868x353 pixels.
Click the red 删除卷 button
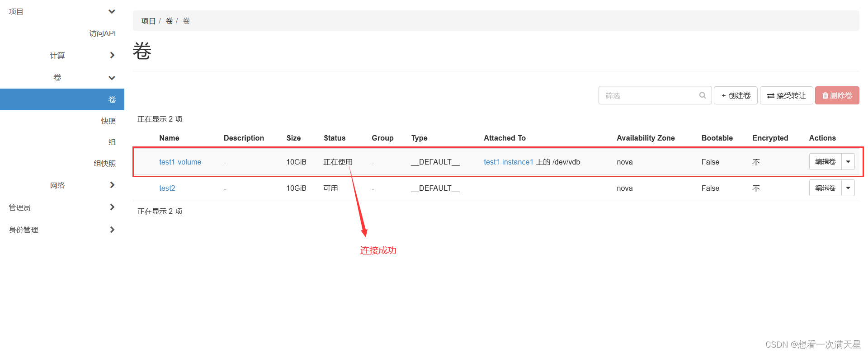(x=837, y=95)
